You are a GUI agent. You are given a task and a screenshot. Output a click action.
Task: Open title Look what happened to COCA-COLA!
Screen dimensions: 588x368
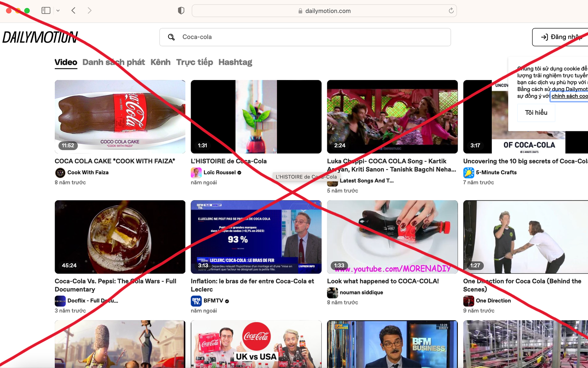click(x=383, y=281)
